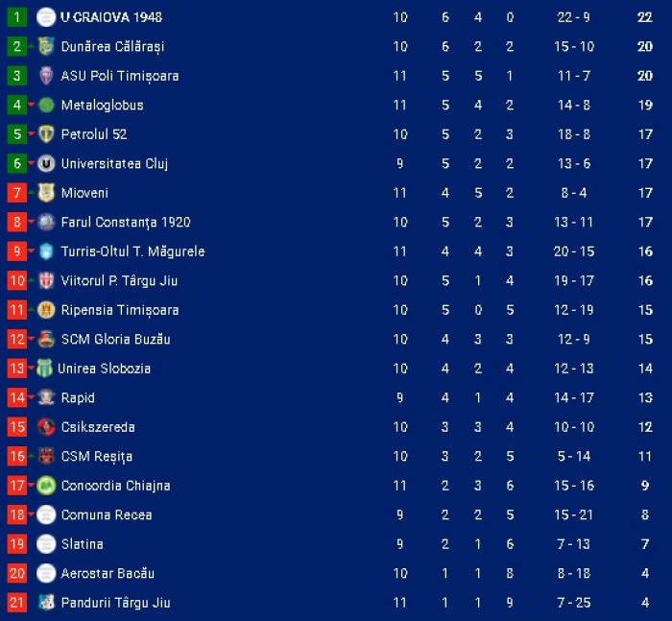Click the Concordia Chiajna green logo
This screenshot has height=621, width=672.
click(46, 486)
